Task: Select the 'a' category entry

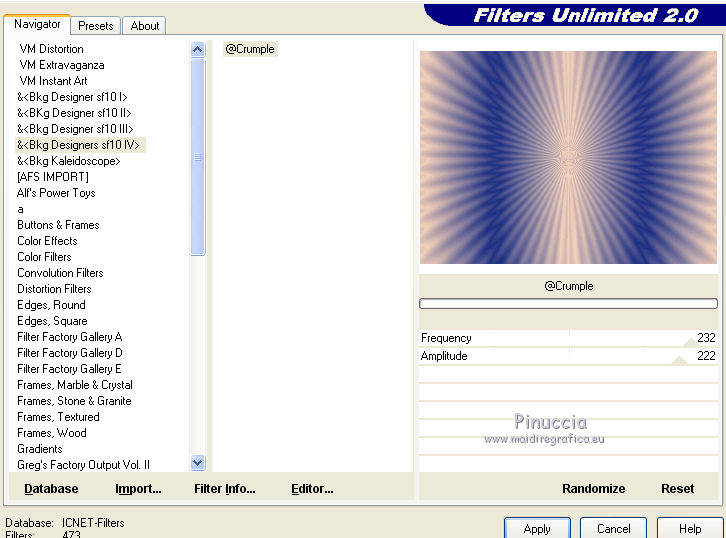Action: click(20, 209)
